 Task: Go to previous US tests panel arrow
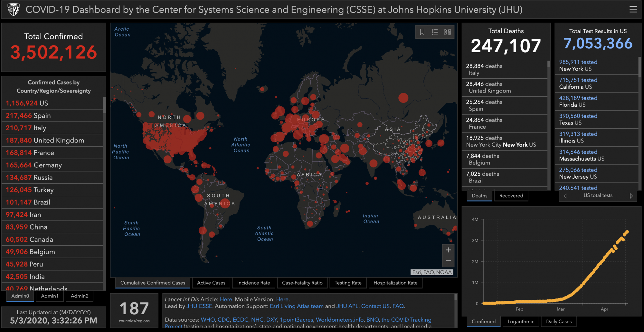(x=565, y=196)
